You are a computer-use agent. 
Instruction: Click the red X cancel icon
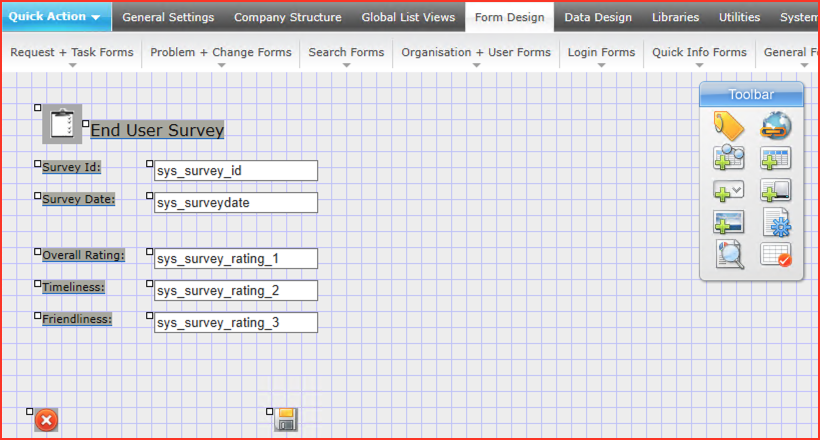click(x=46, y=420)
